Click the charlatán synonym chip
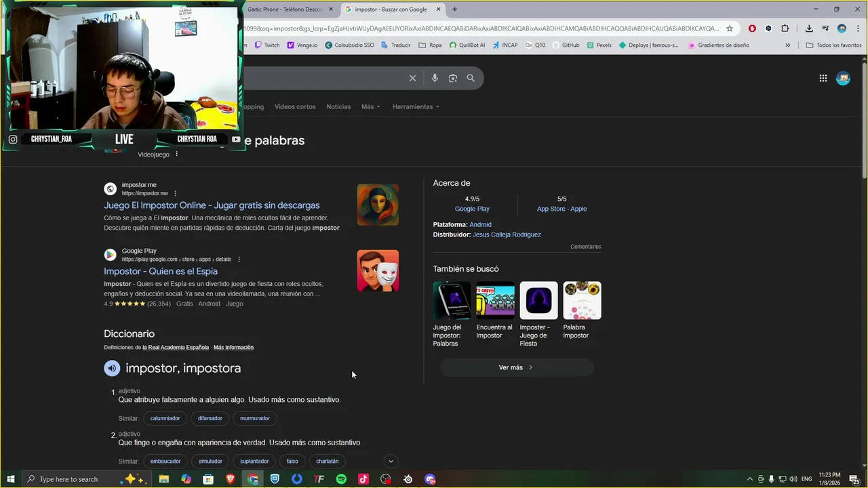Image resolution: width=868 pixels, height=488 pixels. point(328,462)
